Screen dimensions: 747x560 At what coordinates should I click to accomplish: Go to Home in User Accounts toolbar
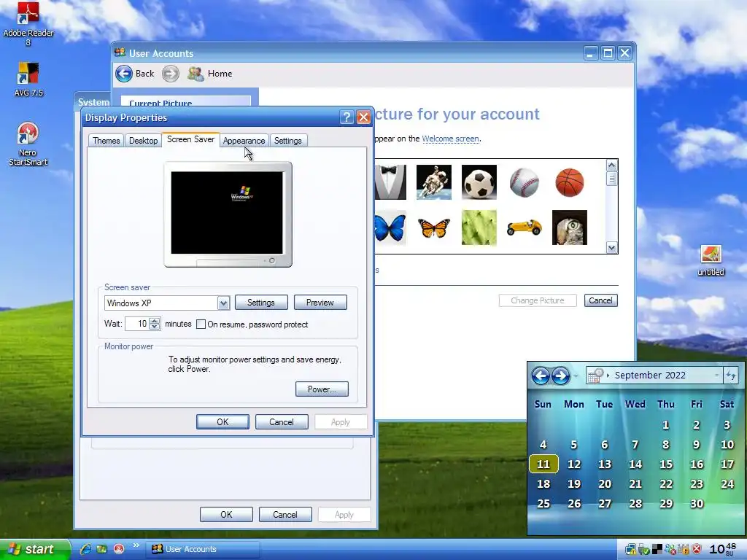210,74
